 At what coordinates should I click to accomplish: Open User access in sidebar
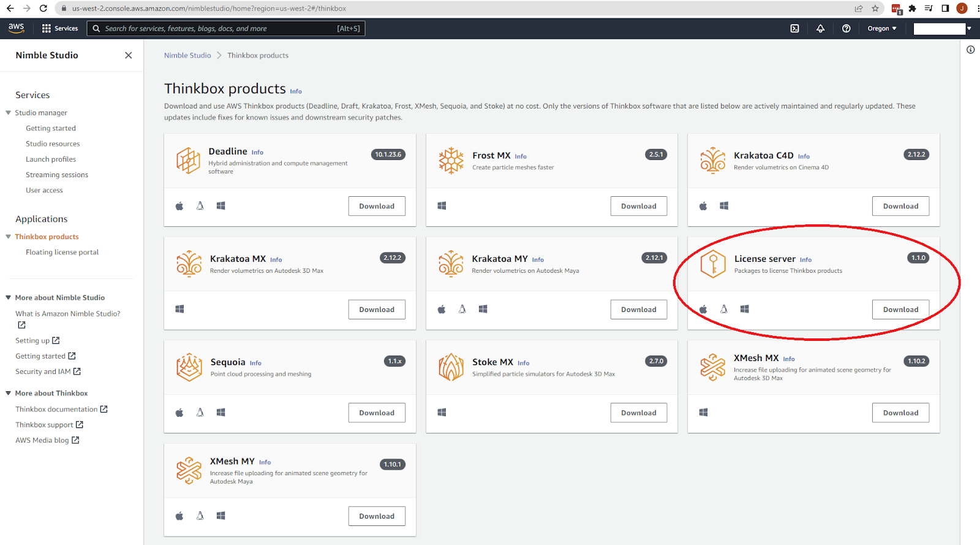coord(44,190)
